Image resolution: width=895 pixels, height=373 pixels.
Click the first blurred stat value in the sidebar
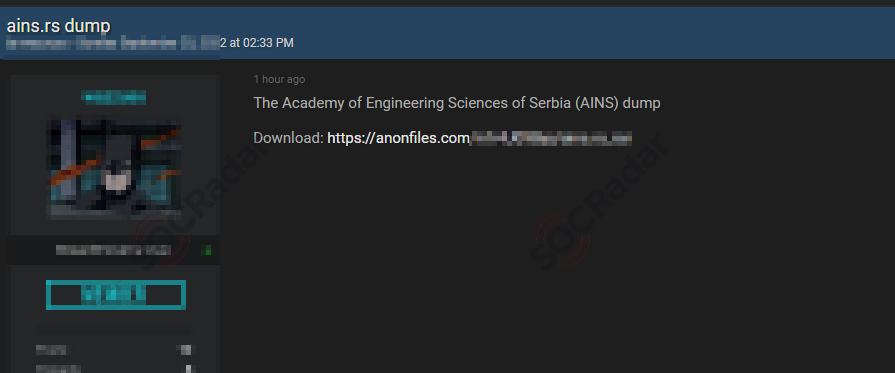click(187, 350)
